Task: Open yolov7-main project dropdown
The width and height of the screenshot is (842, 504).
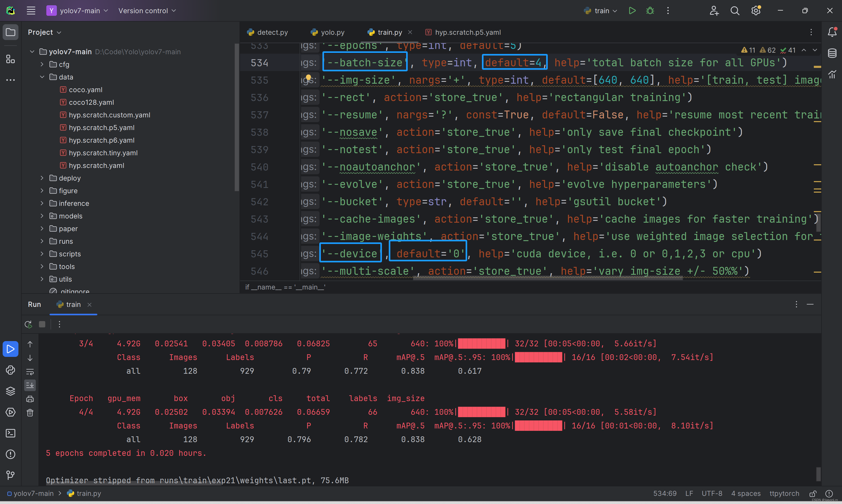Action: (77, 11)
